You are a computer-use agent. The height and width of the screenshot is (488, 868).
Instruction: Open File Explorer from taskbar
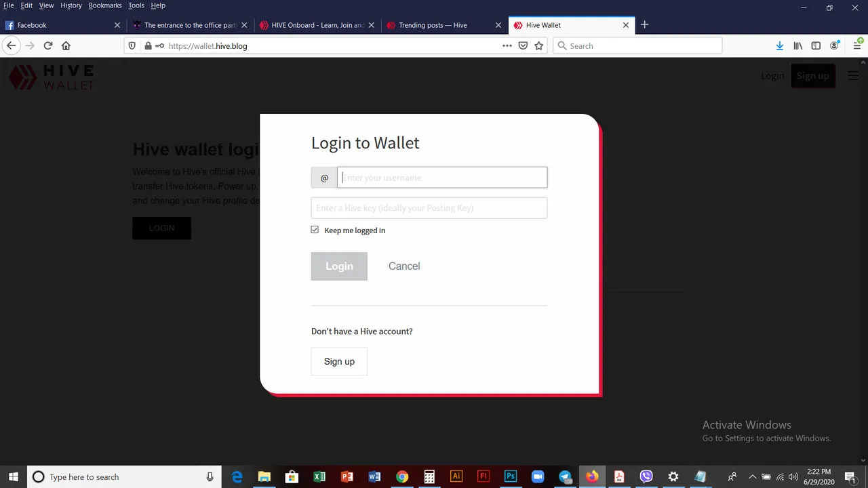264,476
